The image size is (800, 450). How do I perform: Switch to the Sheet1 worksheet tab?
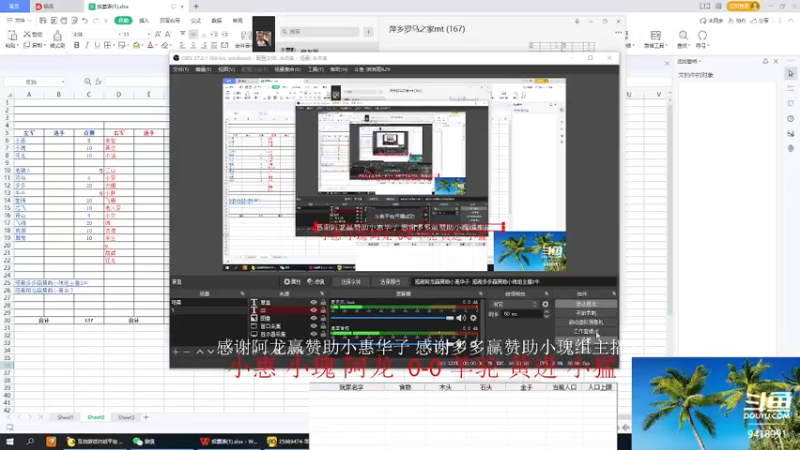click(65, 417)
